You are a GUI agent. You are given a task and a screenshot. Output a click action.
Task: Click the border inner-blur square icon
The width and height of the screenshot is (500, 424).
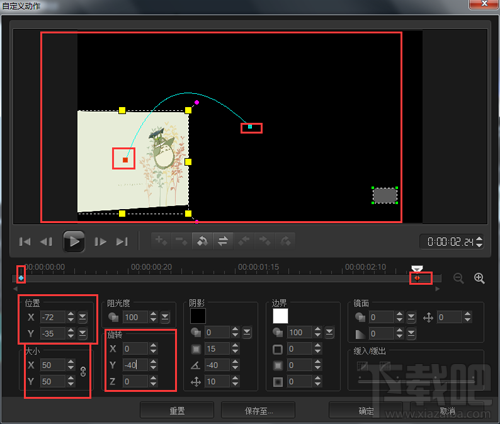coord(278,382)
